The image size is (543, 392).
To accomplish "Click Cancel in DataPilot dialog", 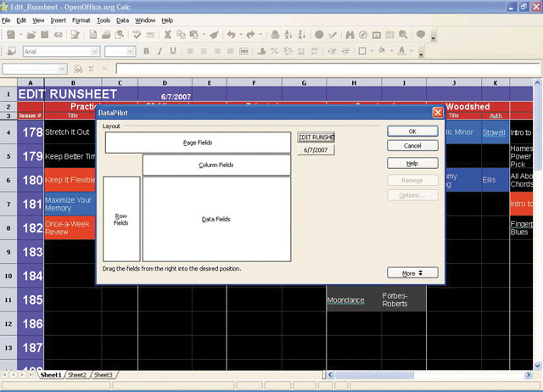I will 412,146.
